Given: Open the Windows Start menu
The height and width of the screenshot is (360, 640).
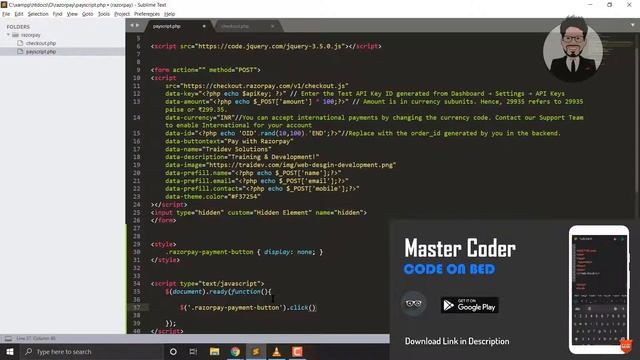Looking at the screenshot, I should [10, 351].
